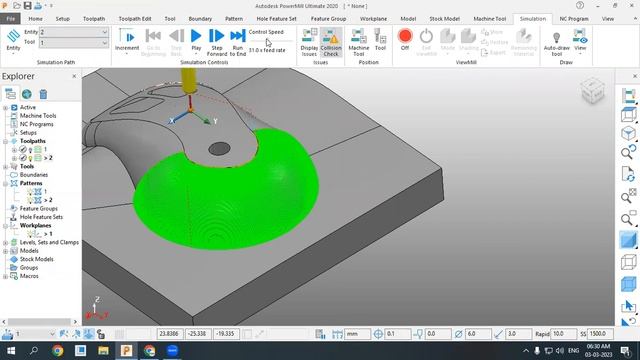
Task: Open the Increment simulation option
Action: tap(127, 42)
